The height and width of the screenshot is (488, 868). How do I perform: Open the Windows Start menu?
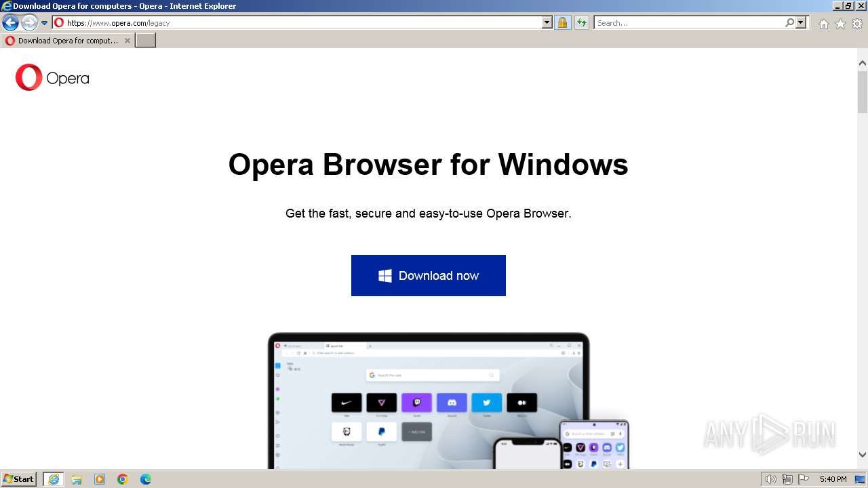click(x=18, y=479)
